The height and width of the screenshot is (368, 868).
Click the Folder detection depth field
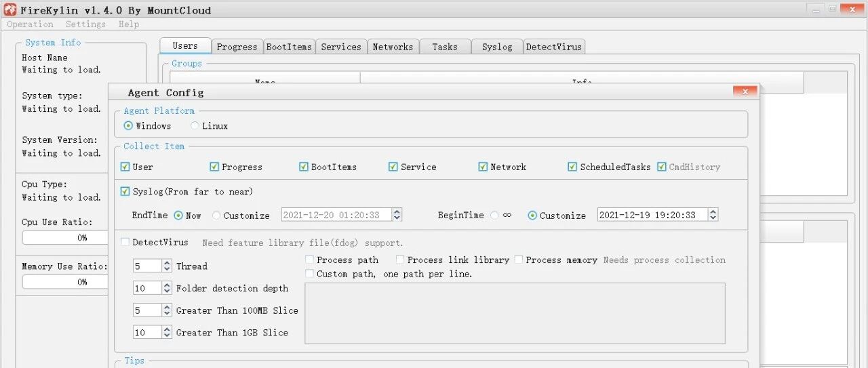click(147, 289)
